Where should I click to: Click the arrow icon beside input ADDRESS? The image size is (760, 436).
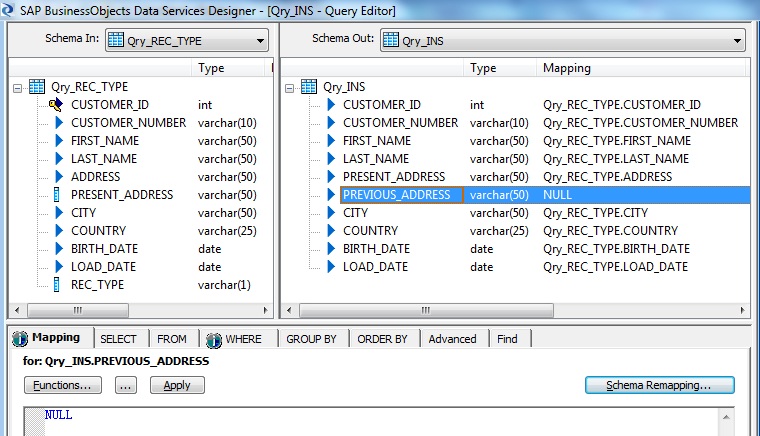pyautogui.click(x=59, y=176)
